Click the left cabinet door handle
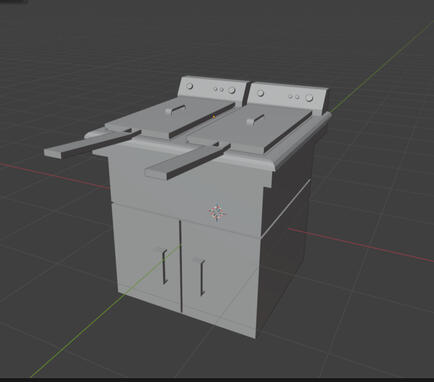This screenshot has width=434, height=382. (x=165, y=266)
